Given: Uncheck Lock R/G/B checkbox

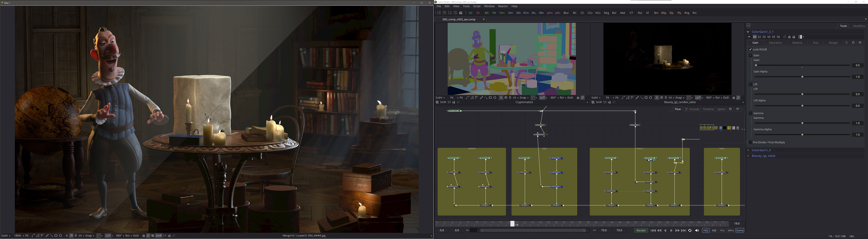Looking at the screenshot, I should [x=750, y=49].
